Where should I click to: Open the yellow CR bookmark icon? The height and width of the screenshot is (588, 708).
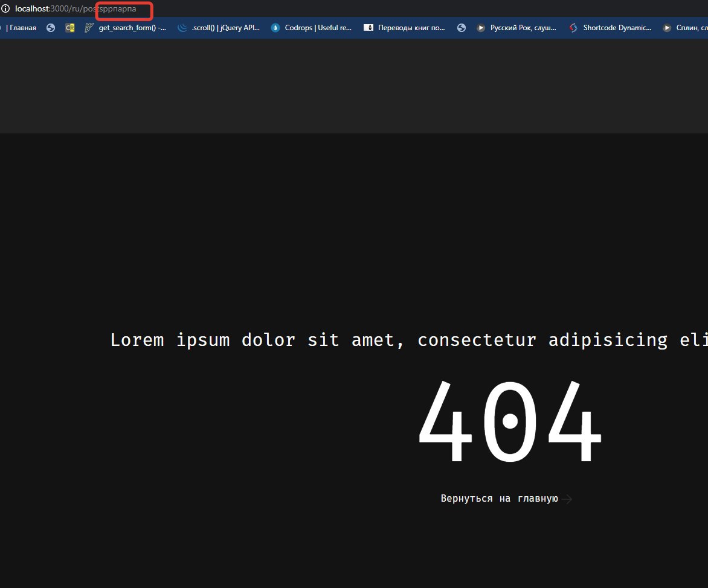click(69, 28)
